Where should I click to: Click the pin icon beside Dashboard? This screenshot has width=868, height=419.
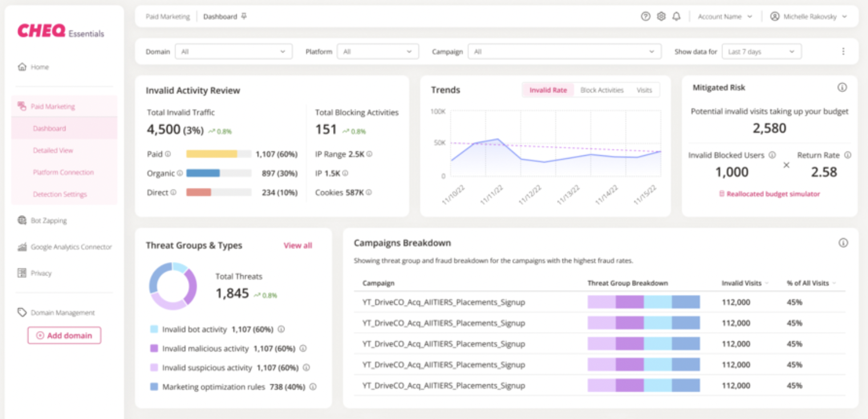(x=244, y=17)
